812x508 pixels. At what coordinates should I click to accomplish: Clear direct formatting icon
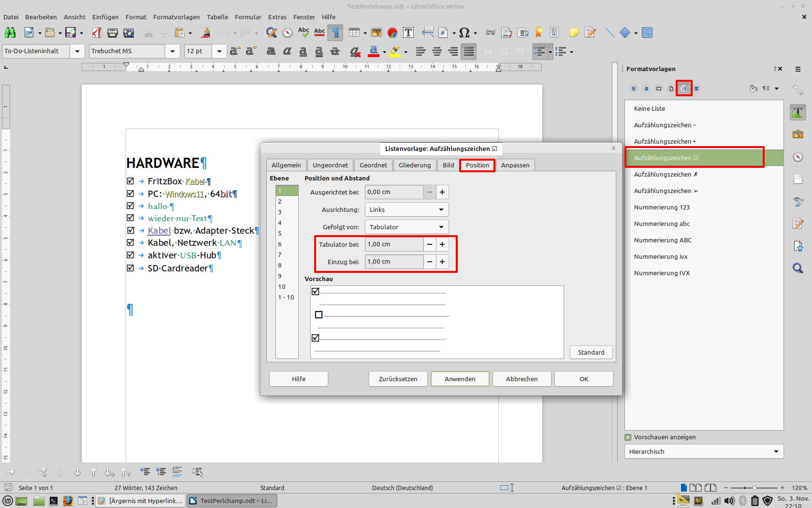tap(355, 51)
